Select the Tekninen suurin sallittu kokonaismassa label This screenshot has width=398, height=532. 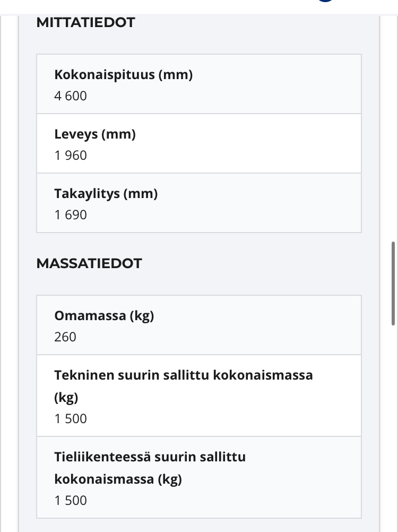(183, 375)
